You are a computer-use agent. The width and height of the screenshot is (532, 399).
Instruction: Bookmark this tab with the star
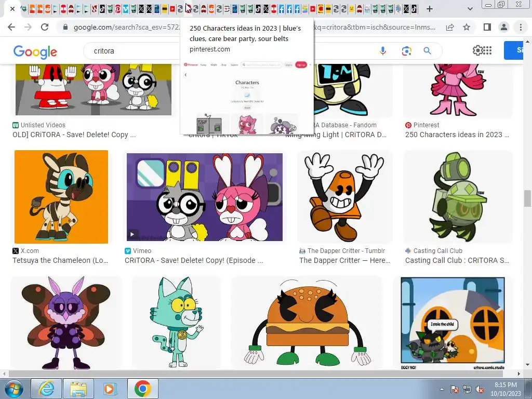(x=467, y=27)
